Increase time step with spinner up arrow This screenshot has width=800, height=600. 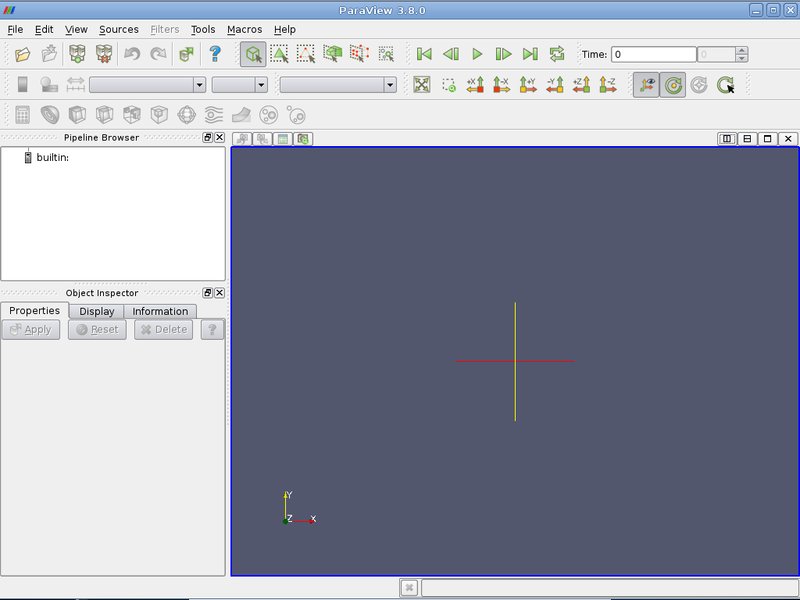[742, 51]
